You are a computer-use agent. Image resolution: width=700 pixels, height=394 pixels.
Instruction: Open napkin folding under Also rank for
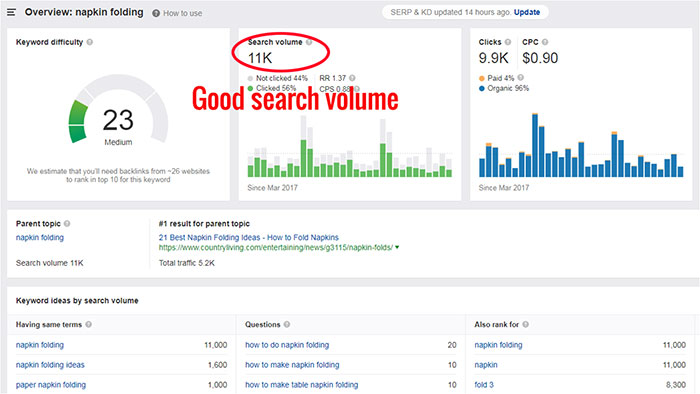pos(498,345)
